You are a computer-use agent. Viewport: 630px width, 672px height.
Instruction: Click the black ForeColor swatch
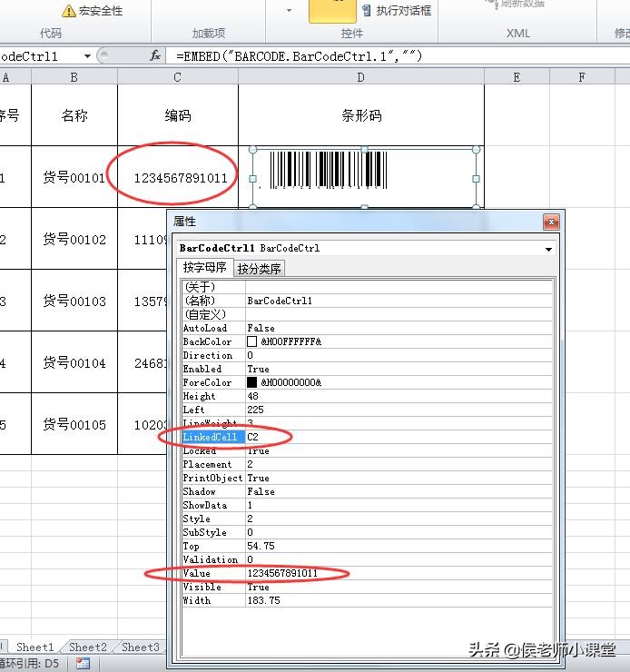[x=251, y=381]
